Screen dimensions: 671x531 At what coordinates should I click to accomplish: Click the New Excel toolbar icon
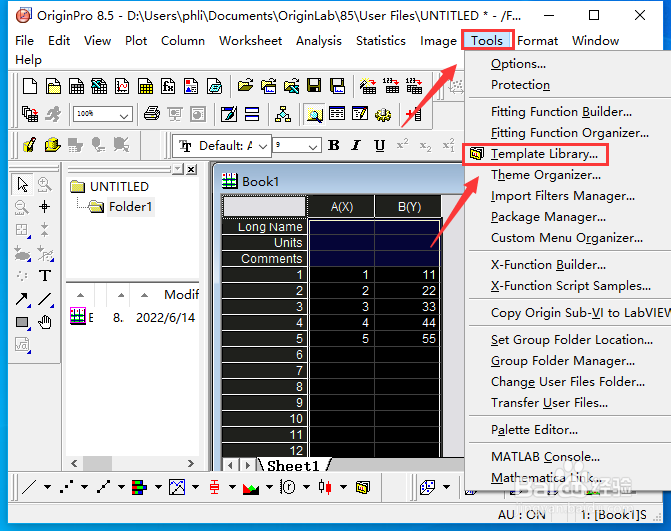pyautogui.click(x=99, y=86)
